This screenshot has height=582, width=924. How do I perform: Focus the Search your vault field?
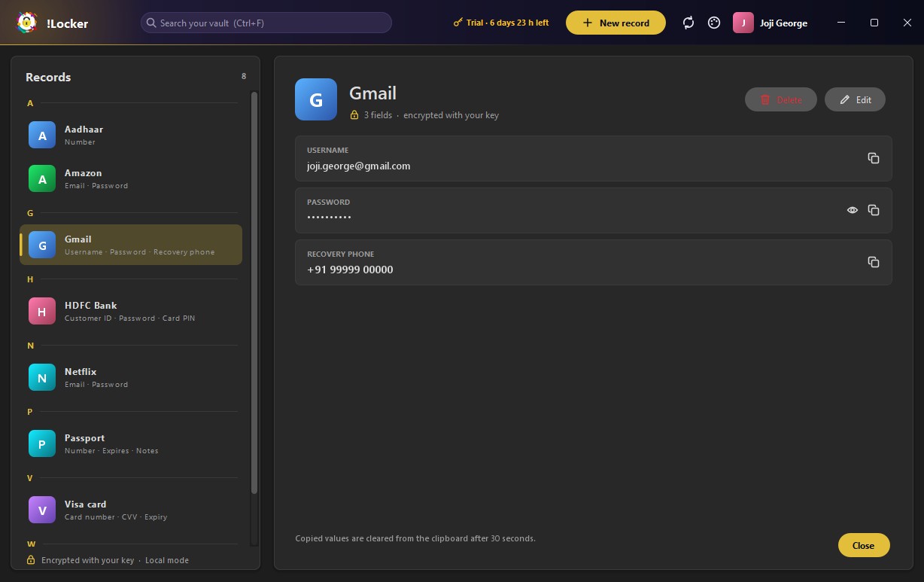(x=266, y=23)
